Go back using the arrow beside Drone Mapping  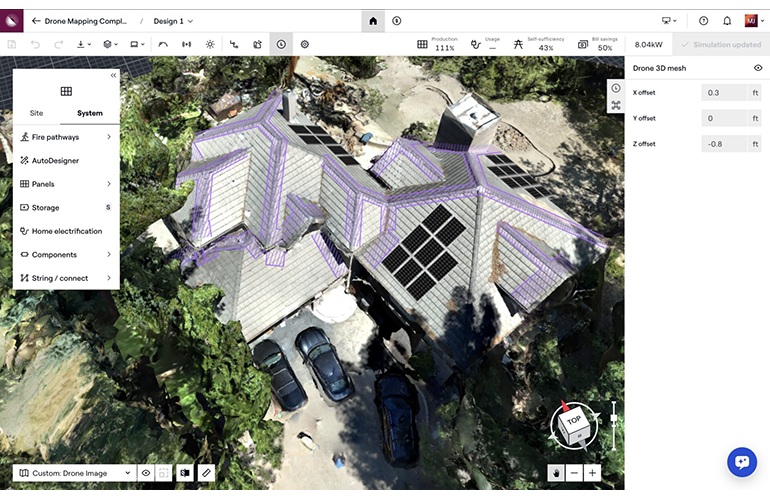[36, 21]
